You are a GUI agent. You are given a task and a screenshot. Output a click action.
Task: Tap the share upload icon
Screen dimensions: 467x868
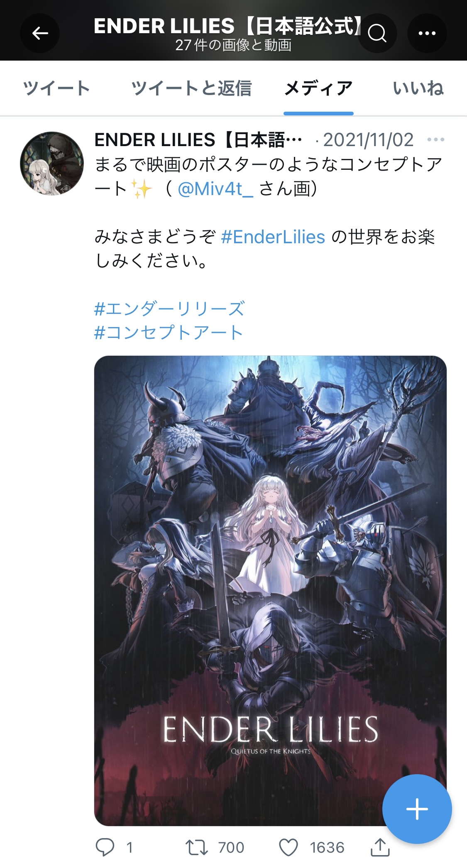click(380, 847)
